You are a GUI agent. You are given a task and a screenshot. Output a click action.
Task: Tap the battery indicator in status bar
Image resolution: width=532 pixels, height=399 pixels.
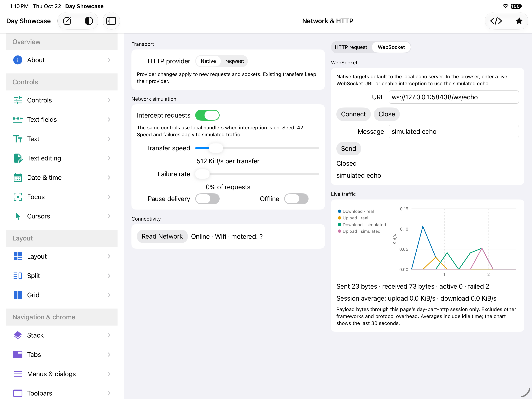(x=516, y=6)
